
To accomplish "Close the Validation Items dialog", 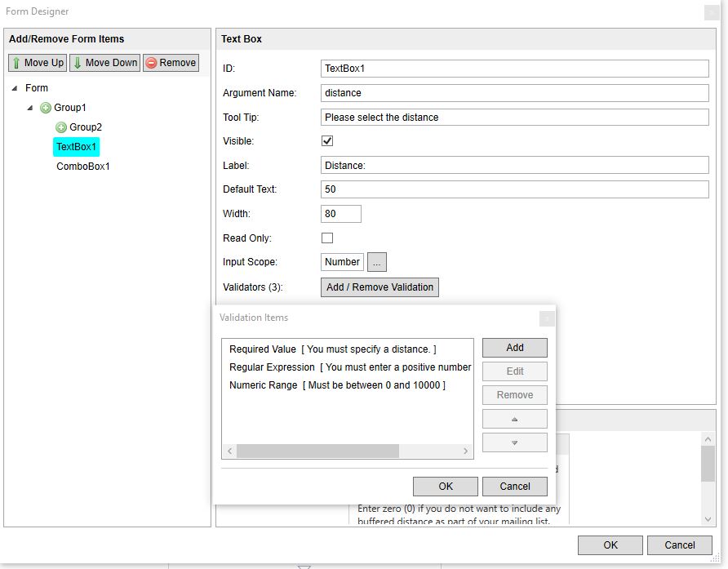I will [x=547, y=318].
